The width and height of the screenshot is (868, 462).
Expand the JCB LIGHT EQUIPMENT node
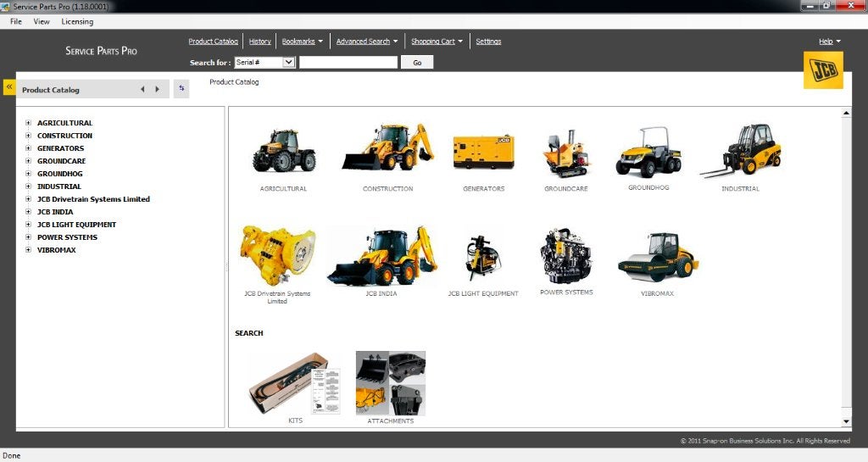point(28,225)
